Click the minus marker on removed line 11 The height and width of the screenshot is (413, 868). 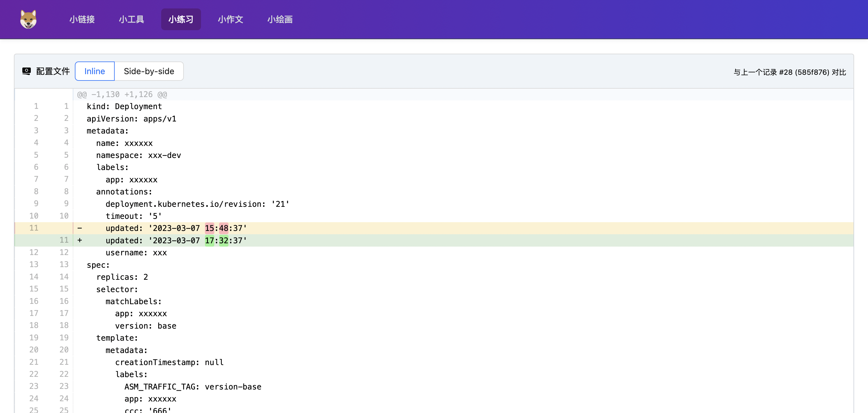[x=80, y=228]
